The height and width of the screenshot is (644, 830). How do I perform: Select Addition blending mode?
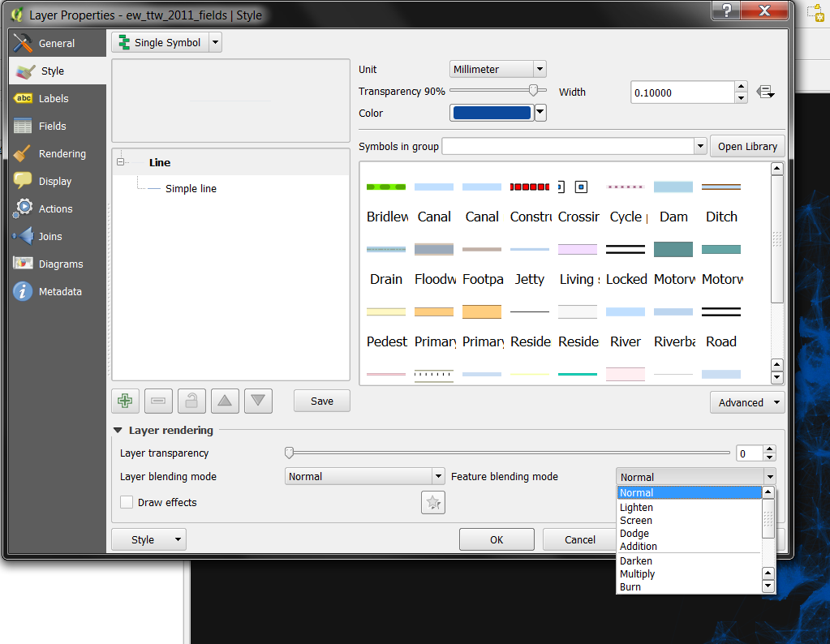pos(689,546)
